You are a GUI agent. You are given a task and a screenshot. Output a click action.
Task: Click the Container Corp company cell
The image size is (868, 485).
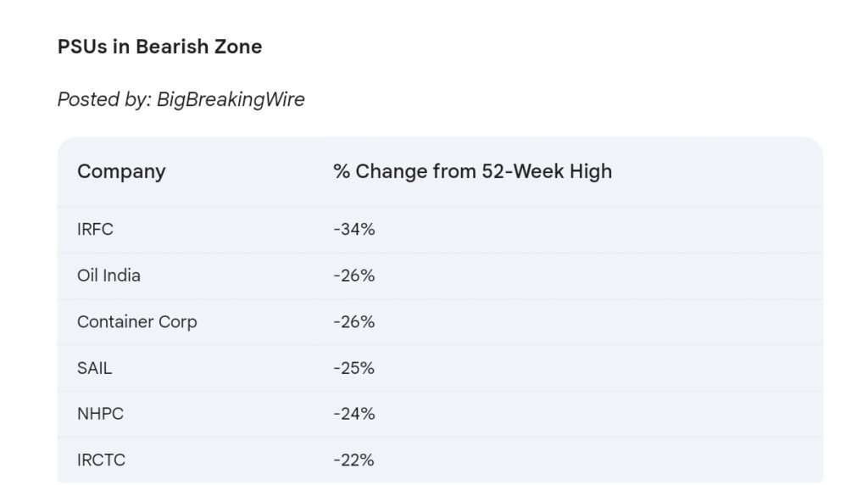[136, 321]
